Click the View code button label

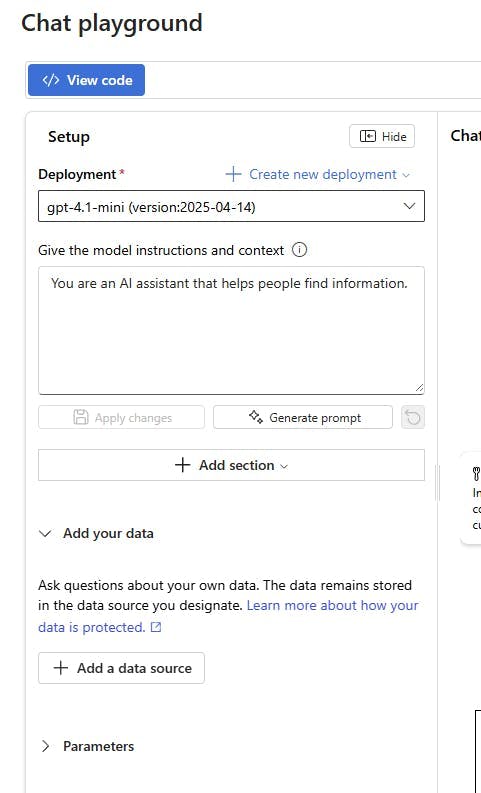point(100,80)
